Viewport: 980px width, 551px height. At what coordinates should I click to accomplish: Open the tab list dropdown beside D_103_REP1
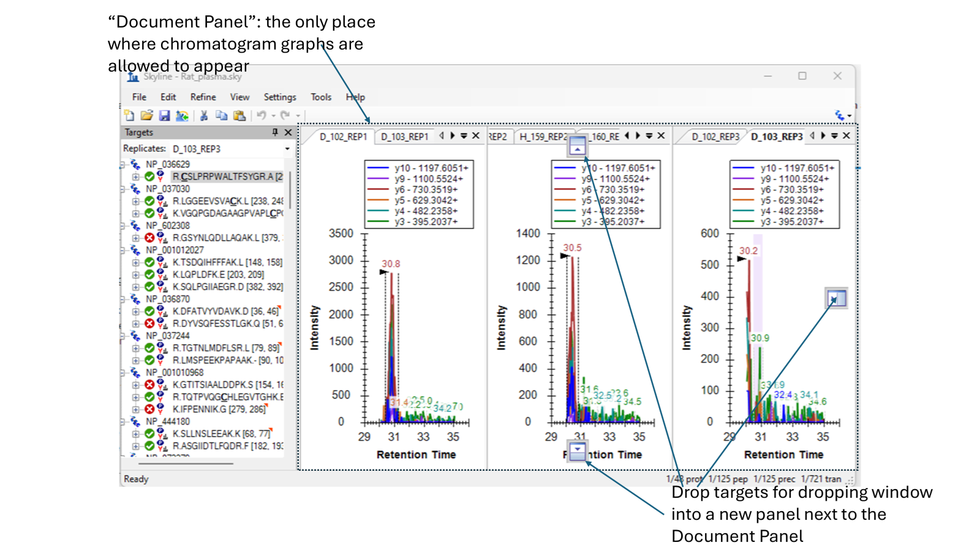tap(464, 136)
